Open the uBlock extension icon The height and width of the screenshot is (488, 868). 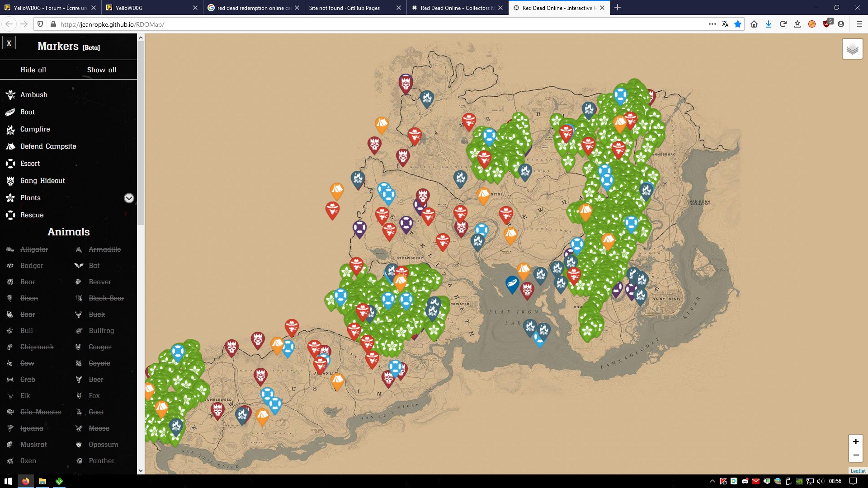pyautogui.click(x=827, y=24)
